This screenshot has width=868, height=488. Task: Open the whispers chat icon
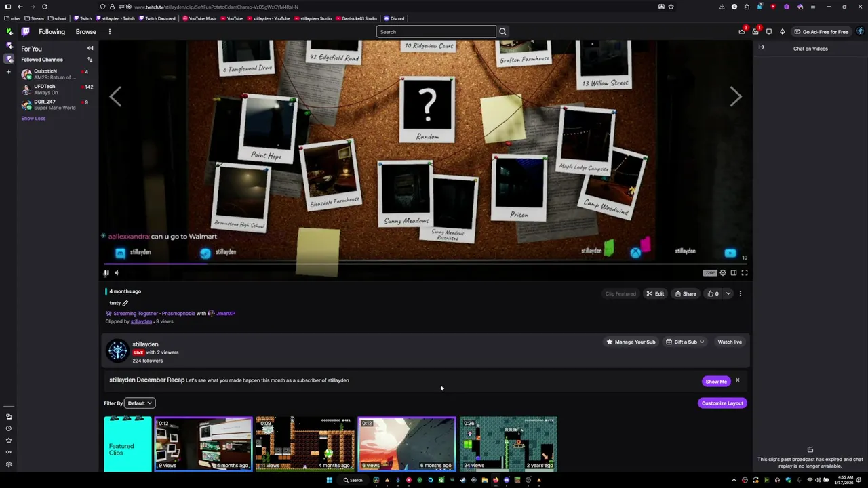point(769,32)
